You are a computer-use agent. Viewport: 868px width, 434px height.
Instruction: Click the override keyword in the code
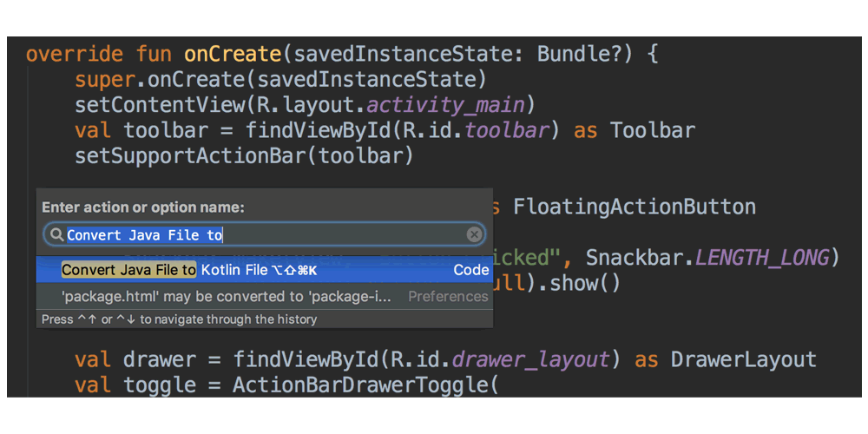(x=74, y=54)
